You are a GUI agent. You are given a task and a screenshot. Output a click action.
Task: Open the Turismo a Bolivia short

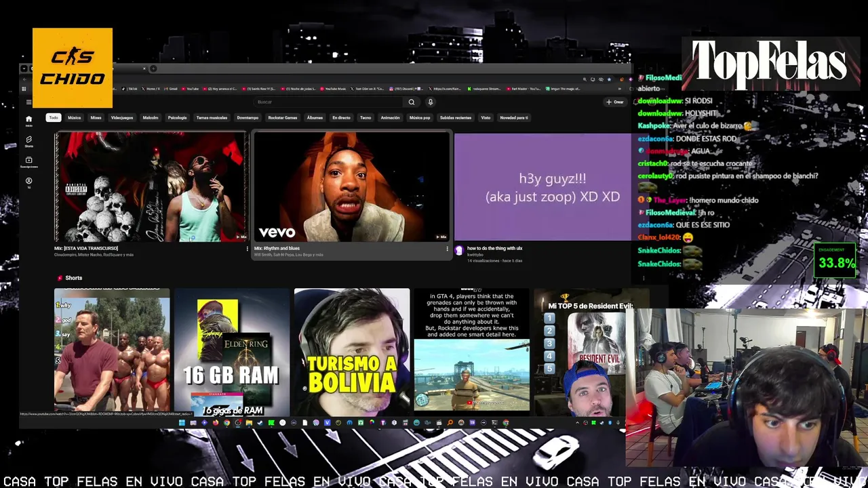coord(352,352)
